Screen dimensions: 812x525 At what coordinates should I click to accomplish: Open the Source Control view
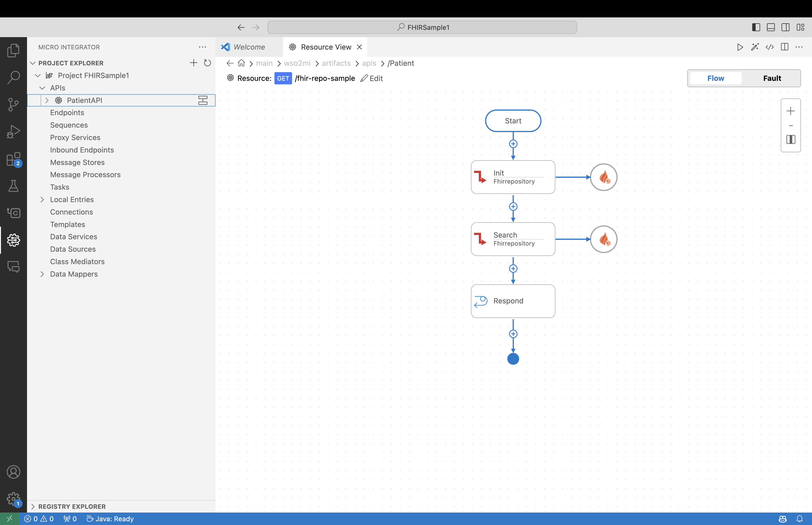click(x=13, y=104)
